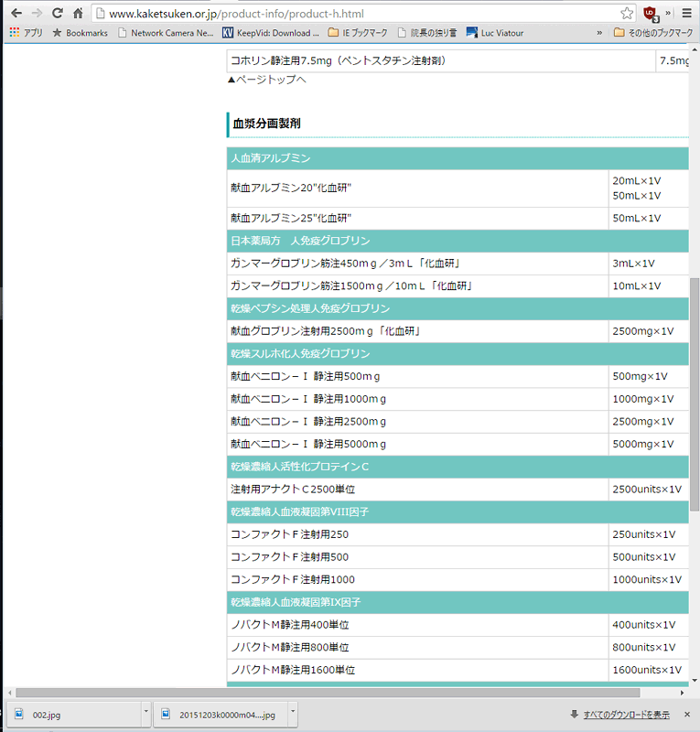Image resolution: width=700 pixels, height=732 pixels.
Task: Click the vertical scrollbar up arrow
Action: click(695, 49)
